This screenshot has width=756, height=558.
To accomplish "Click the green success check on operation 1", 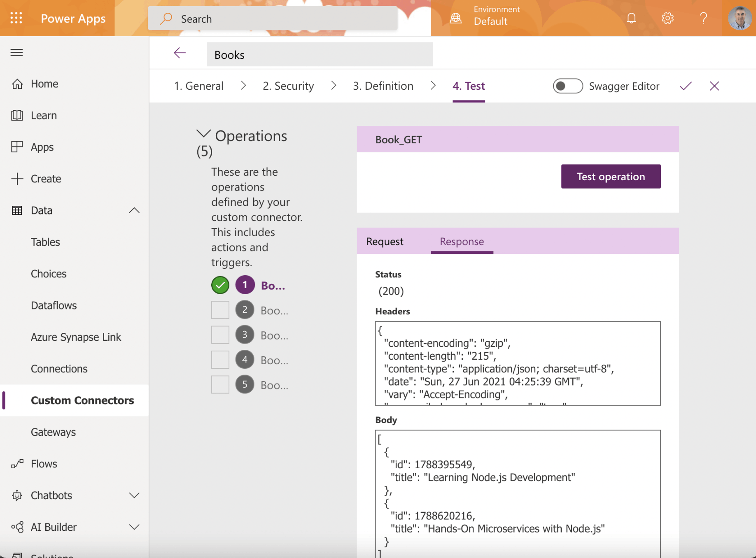I will pyautogui.click(x=220, y=285).
